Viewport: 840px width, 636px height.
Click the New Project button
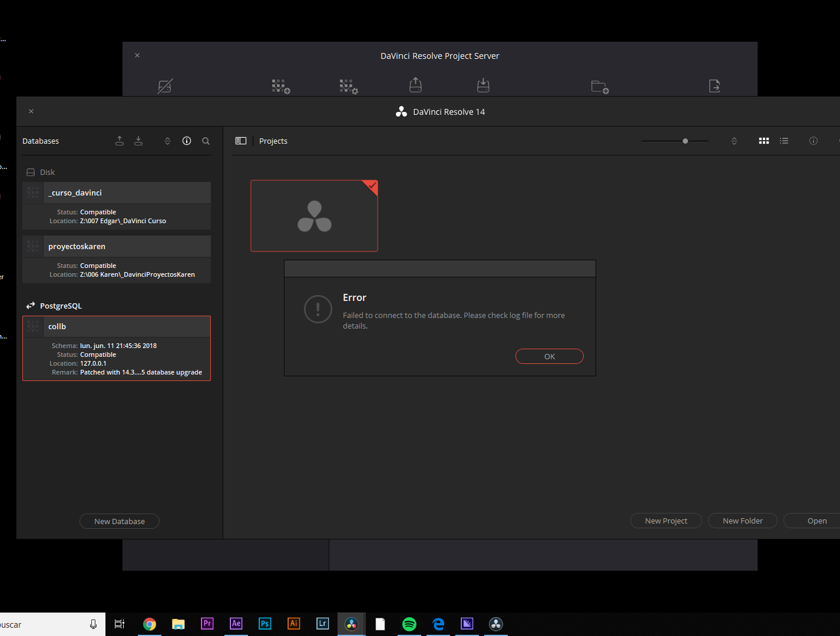click(666, 521)
